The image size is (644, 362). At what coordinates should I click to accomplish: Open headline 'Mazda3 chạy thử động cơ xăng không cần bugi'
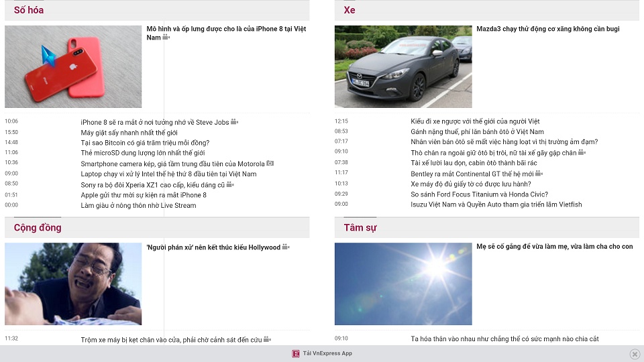tap(548, 29)
